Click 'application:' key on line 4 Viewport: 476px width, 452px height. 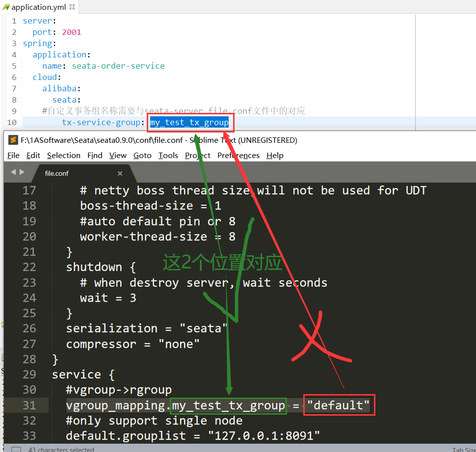(x=62, y=54)
